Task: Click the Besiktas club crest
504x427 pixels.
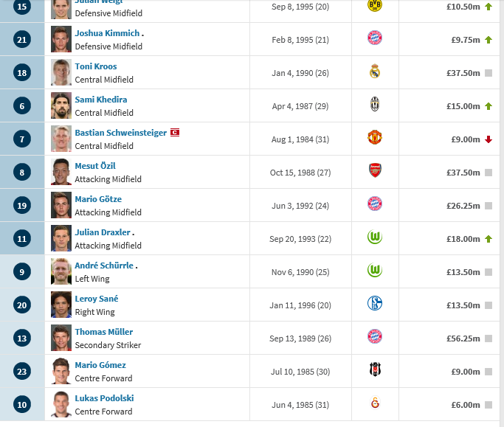Action: click(x=375, y=369)
